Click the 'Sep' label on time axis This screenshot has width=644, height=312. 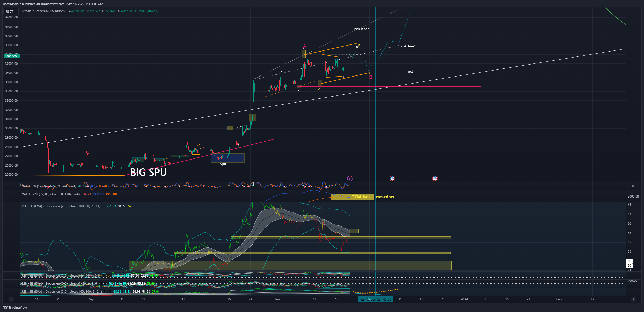tap(91, 299)
